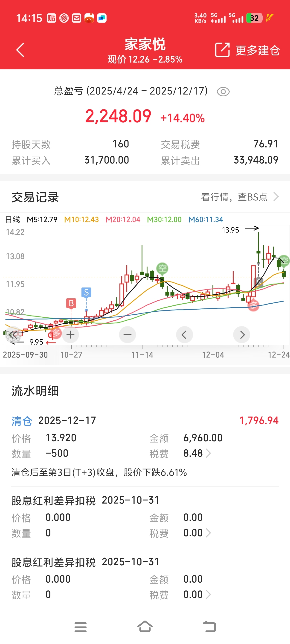Tap quantity -500 in 清仓 record
Image resolution: width=290 pixels, height=644 pixels.
tap(57, 453)
